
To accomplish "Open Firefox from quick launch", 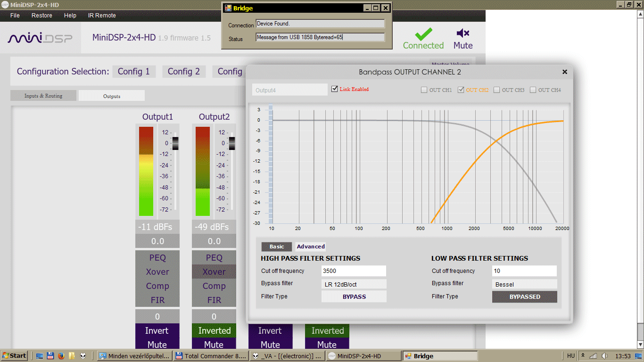I will 61,356.
